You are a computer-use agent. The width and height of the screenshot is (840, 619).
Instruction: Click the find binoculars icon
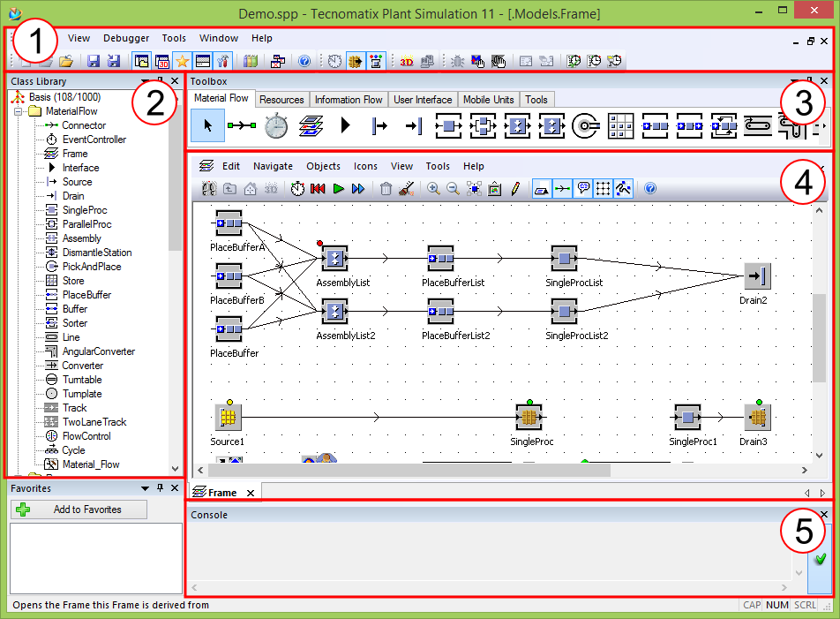209,189
